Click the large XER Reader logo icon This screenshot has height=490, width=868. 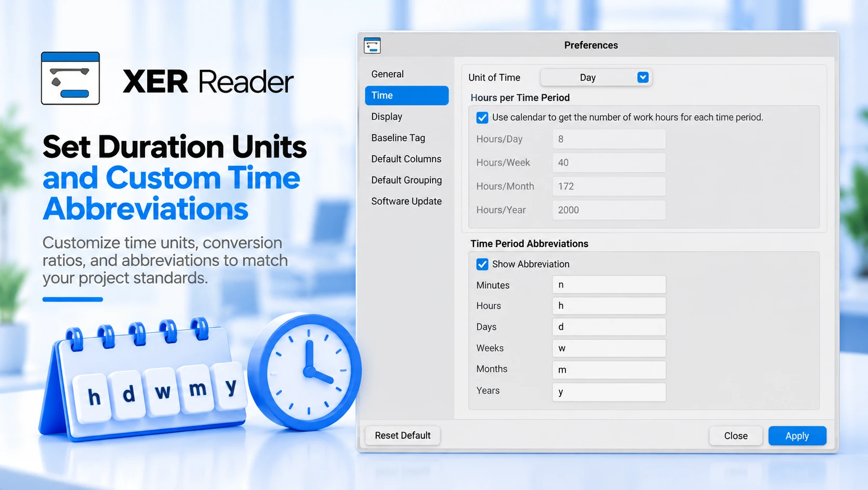[70, 78]
